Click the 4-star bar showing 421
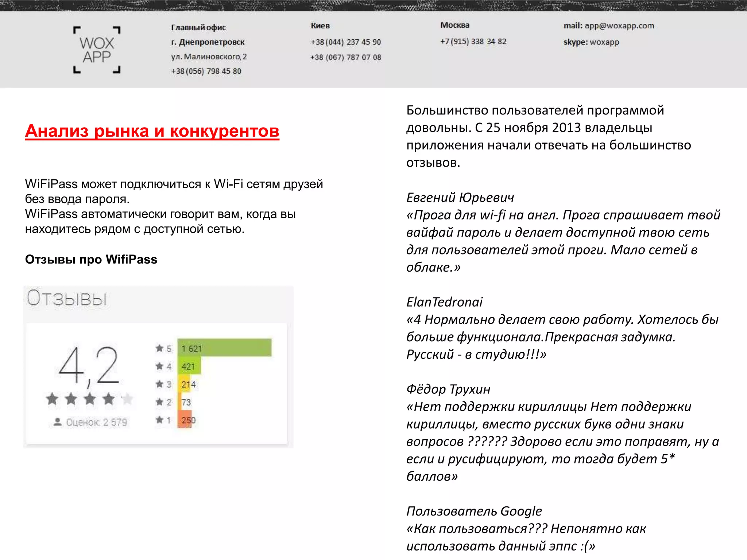The image size is (747, 560). coord(189,366)
